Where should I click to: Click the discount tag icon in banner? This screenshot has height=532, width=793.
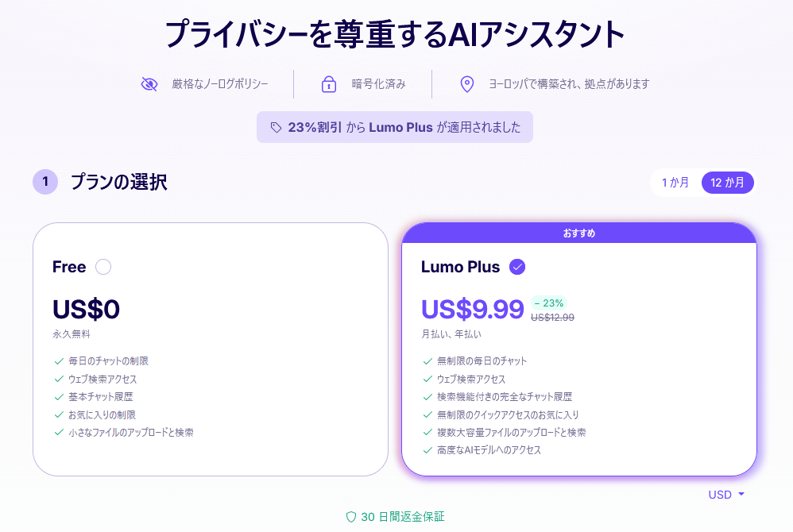pos(277,127)
